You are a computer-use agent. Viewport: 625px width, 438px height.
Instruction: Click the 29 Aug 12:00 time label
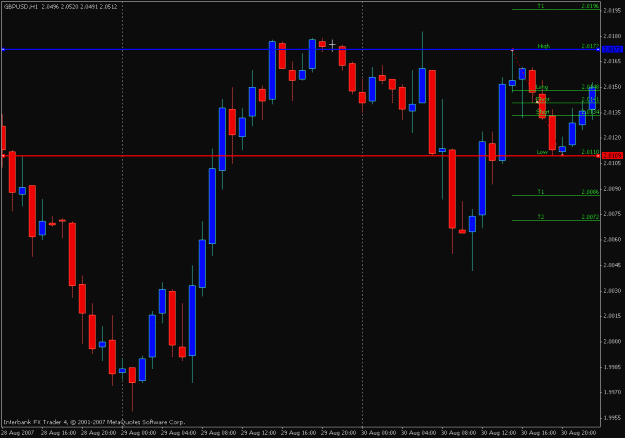pos(258,432)
